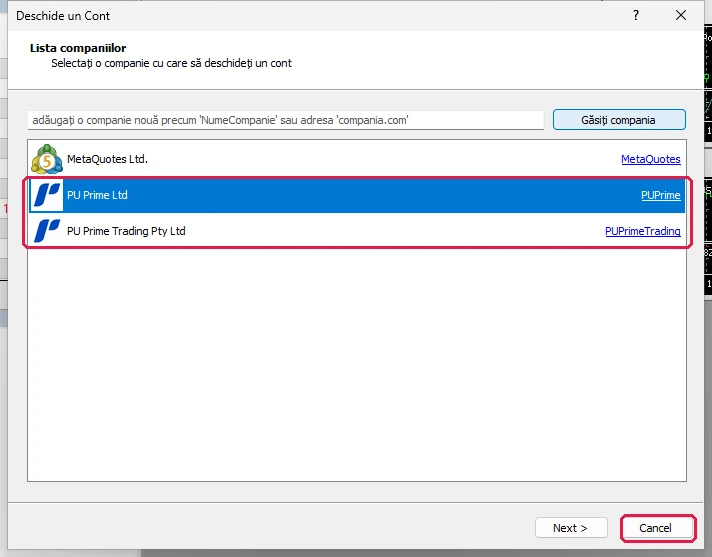Click the PU Prime Ltd logo icon

[x=47, y=195]
